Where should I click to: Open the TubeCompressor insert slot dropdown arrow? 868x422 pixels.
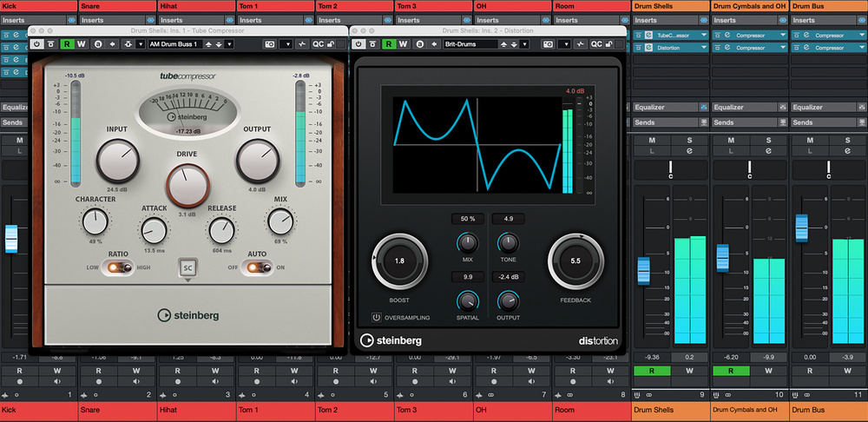(x=704, y=35)
